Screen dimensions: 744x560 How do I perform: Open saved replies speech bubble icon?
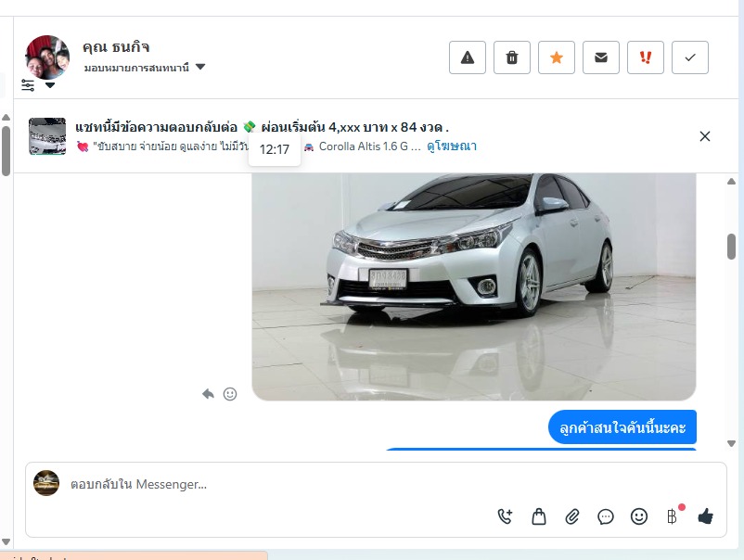(606, 516)
